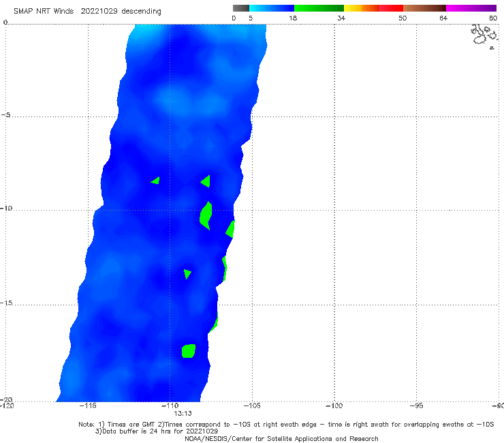Click the yellow-orange segment of the color bar
The width and height of the screenshot is (504, 443).
click(362, 8)
